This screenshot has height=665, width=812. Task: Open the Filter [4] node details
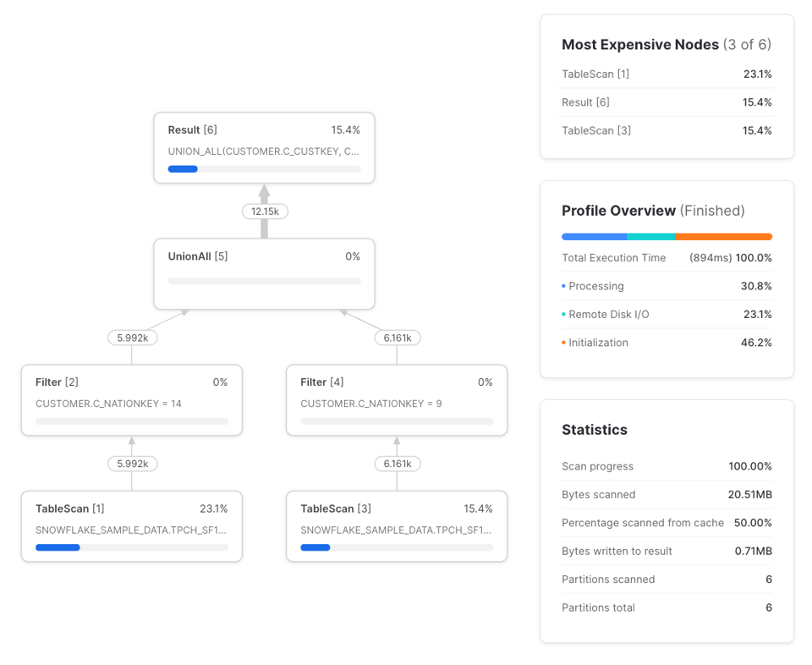(x=397, y=400)
